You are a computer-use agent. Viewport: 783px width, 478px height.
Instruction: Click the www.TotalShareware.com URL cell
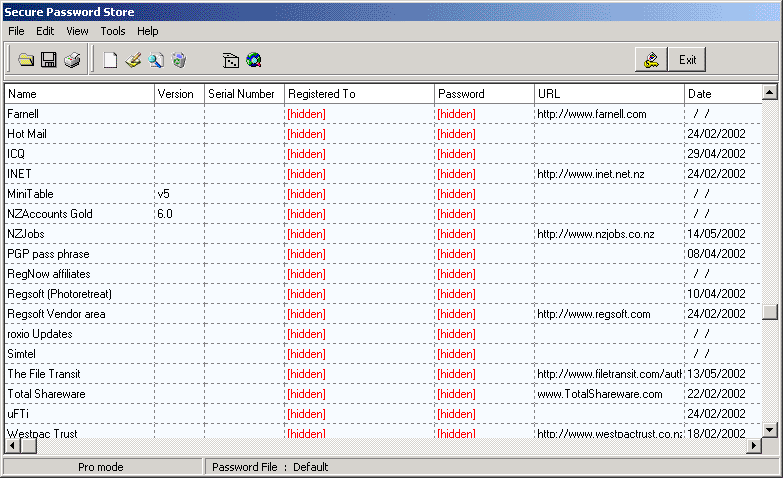coord(609,394)
